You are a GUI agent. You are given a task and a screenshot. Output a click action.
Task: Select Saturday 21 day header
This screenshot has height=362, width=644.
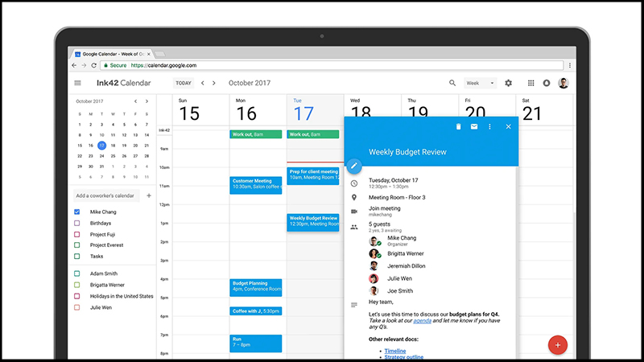(x=532, y=110)
